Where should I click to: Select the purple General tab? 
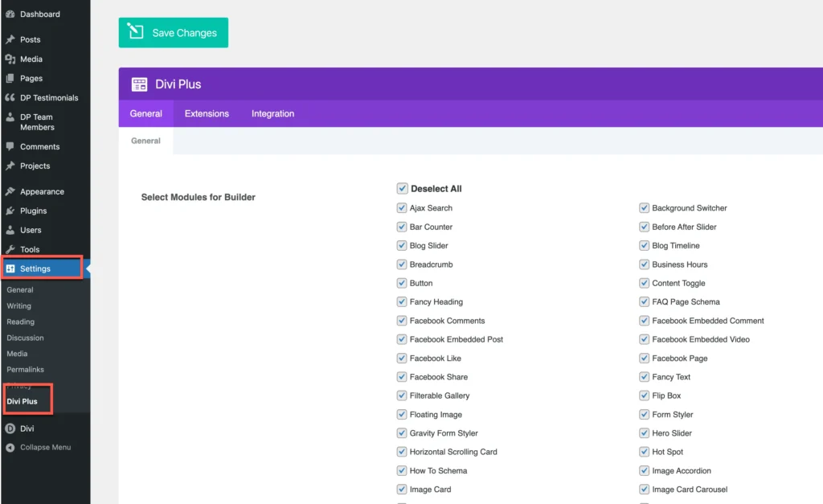(146, 113)
